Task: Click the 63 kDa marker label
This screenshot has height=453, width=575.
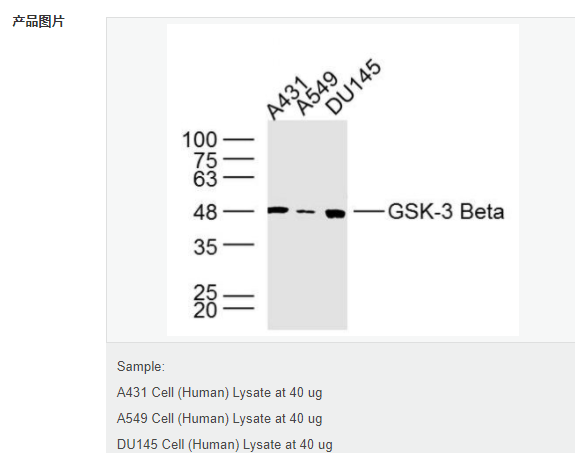Action: click(x=205, y=179)
